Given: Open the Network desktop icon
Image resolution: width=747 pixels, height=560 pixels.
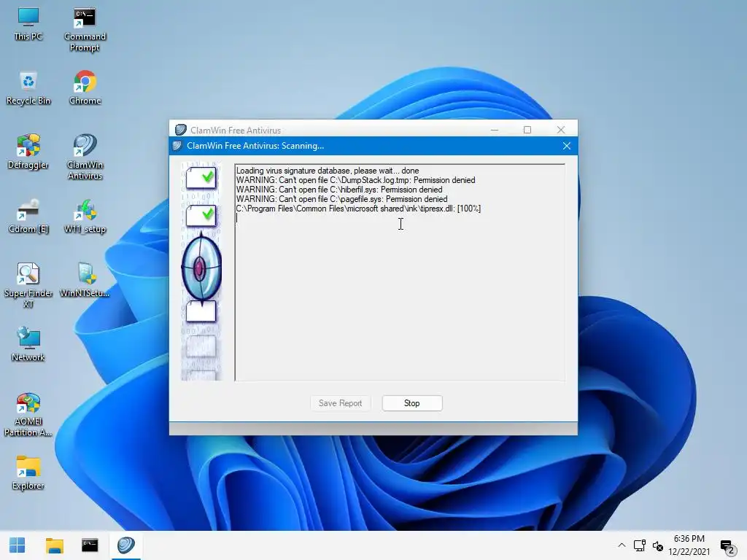Looking at the screenshot, I should coord(28,345).
